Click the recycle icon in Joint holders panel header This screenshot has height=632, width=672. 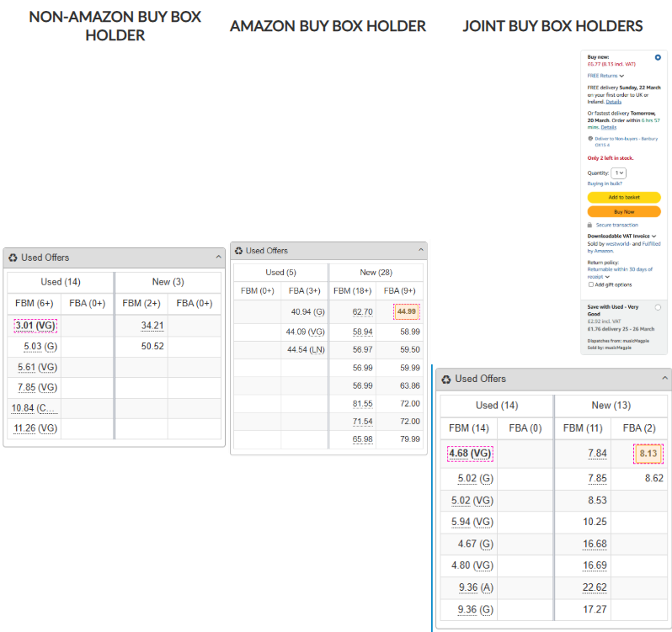tap(446, 379)
